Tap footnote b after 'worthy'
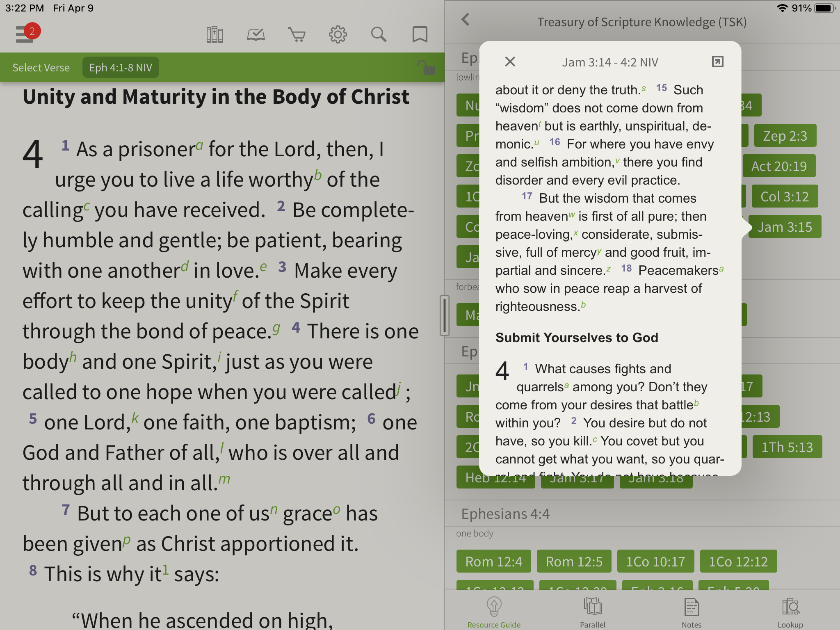Viewport: 840px width, 630px height. [318, 175]
